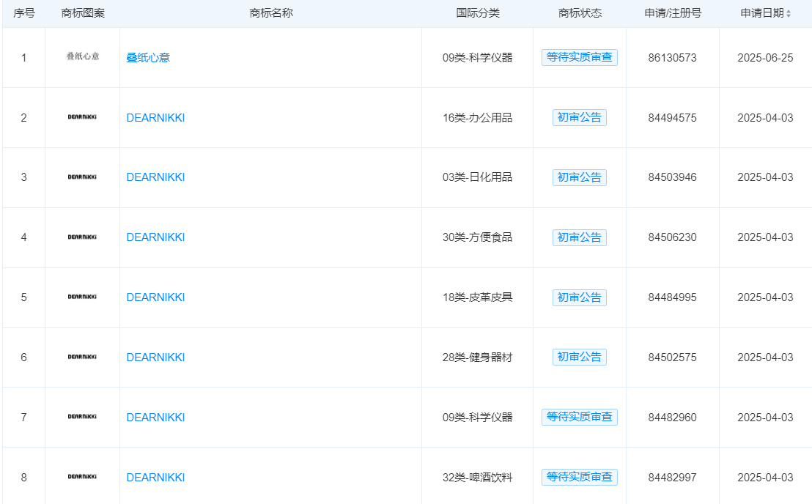812x504 pixels.
Task: Select registration number 84502575
Action: pos(672,357)
